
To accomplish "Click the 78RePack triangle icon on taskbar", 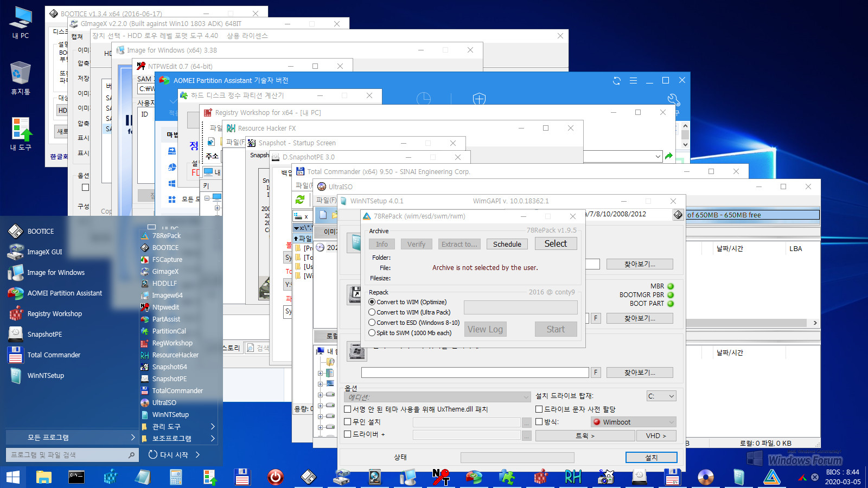I will pyautogui.click(x=771, y=477).
